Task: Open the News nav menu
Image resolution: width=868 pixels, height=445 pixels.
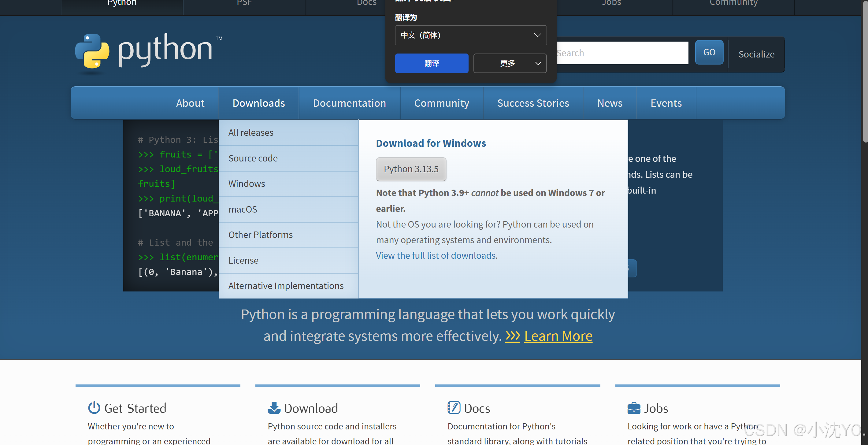Action: 610,103
